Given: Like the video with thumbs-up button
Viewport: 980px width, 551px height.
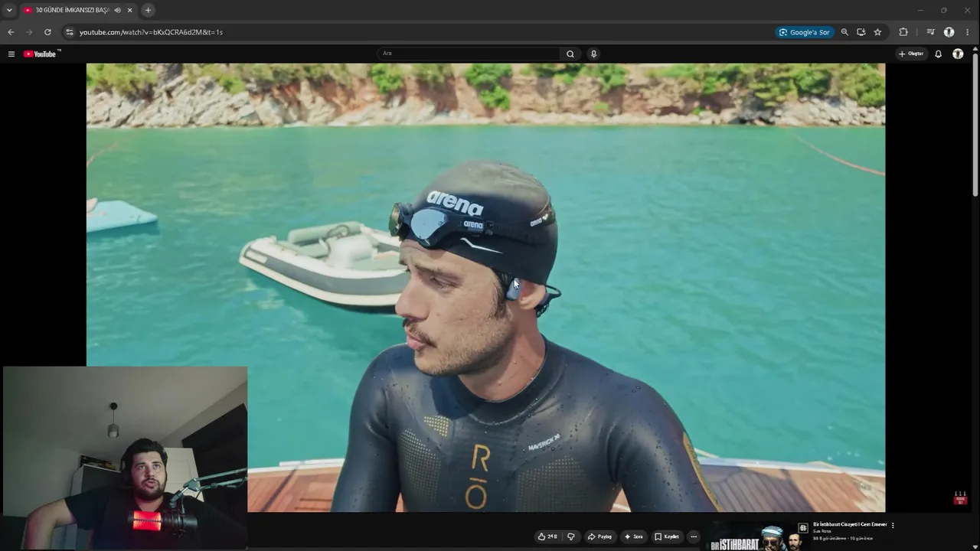Looking at the screenshot, I should pos(547,536).
